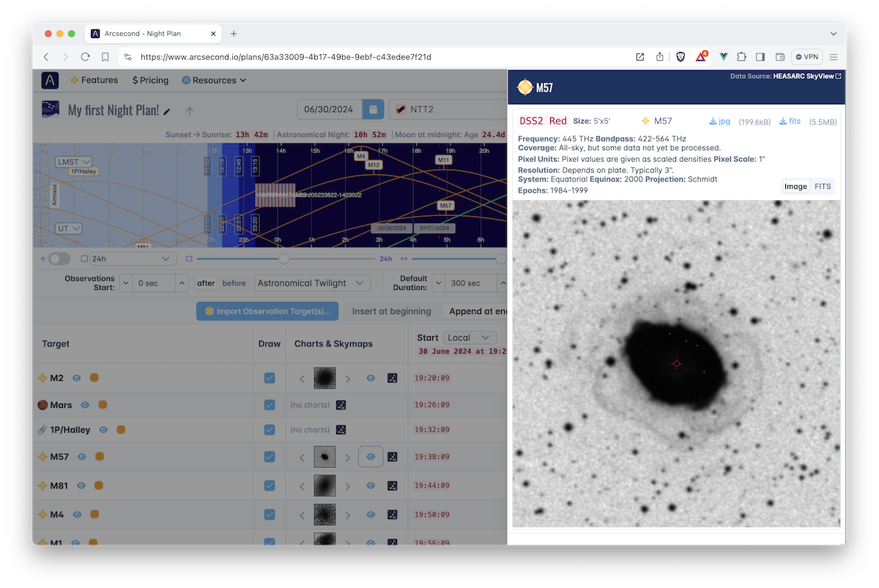Open skymap icon for M57 row
Image resolution: width=879 pixels, height=588 pixels.
[x=392, y=457]
